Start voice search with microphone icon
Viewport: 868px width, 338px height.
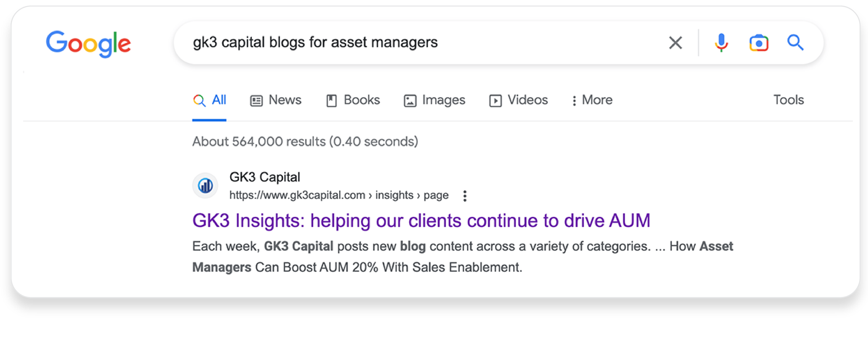coord(721,43)
